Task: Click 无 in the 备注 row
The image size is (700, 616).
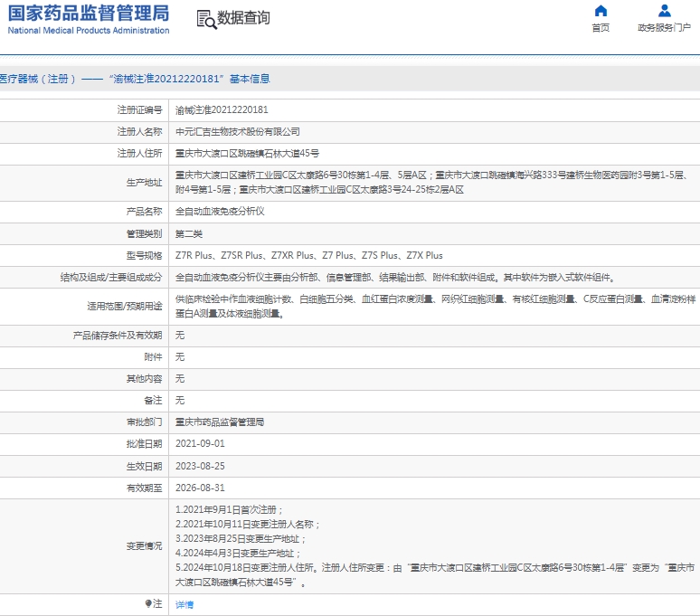Action: coord(180,401)
